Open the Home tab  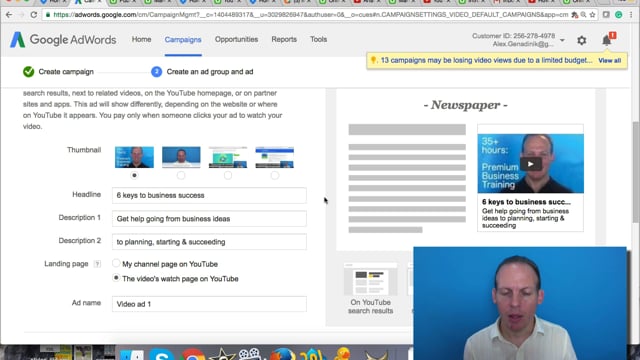pyautogui.click(x=141, y=40)
